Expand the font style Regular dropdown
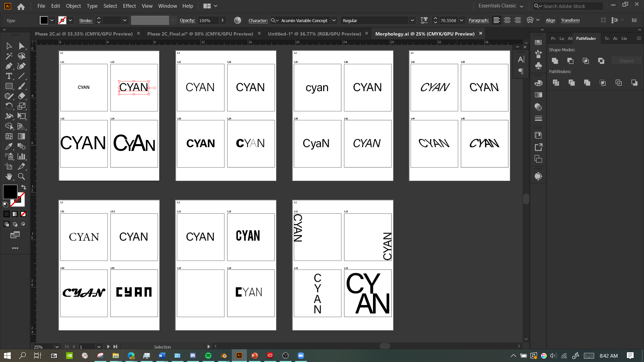Screen dimensions: 644x362 point(412,20)
